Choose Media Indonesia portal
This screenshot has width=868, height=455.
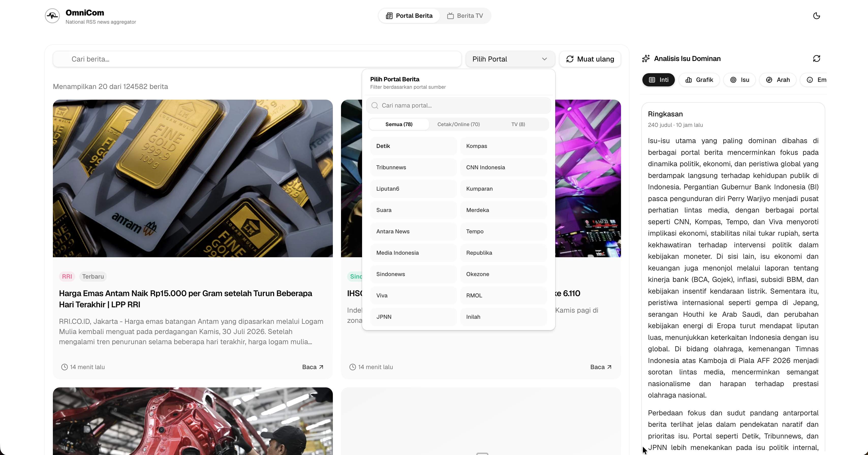tap(413, 253)
